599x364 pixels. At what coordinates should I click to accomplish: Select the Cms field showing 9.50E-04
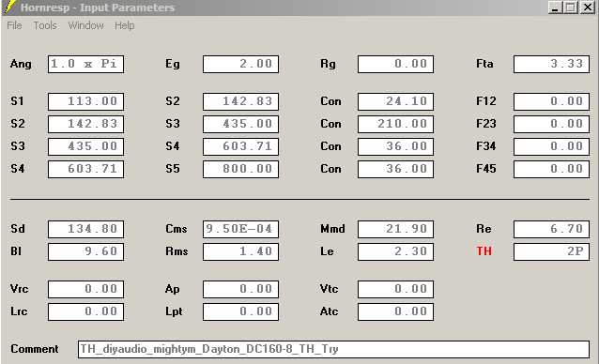pos(240,229)
